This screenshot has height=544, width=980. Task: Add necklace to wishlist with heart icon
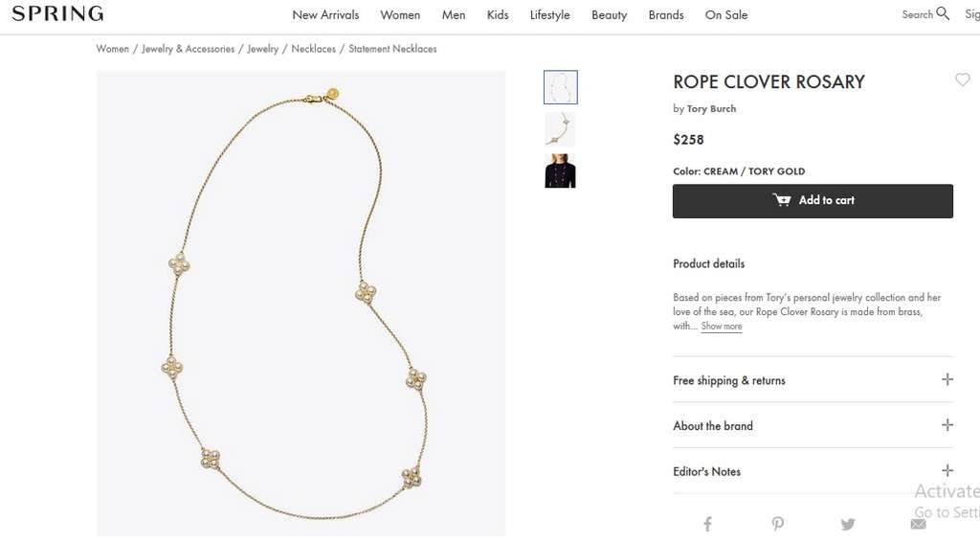pos(963,79)
